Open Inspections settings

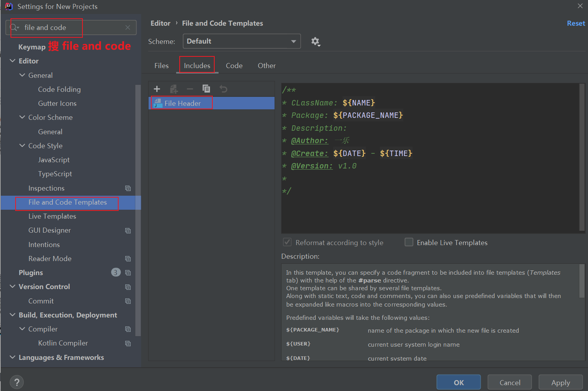coord(46,188)
